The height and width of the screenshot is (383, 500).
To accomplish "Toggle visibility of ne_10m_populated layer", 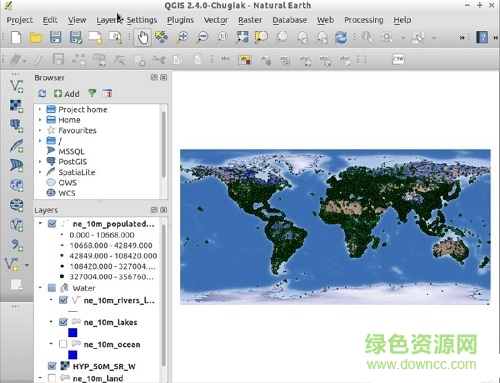I will coord(52,224).
